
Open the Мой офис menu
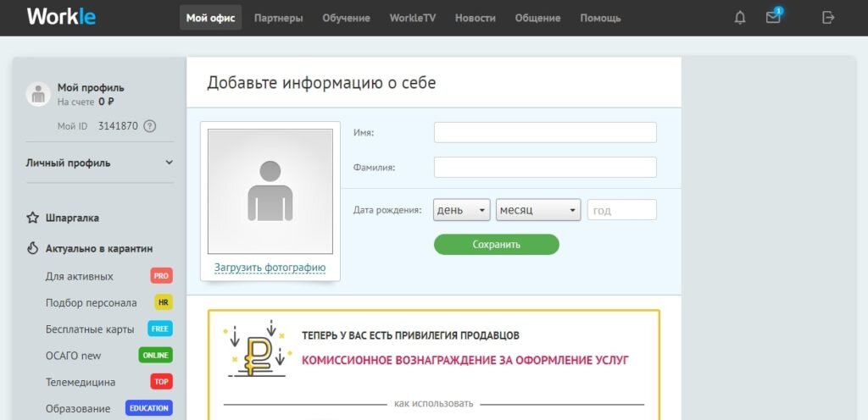click(x=210, y=18)
